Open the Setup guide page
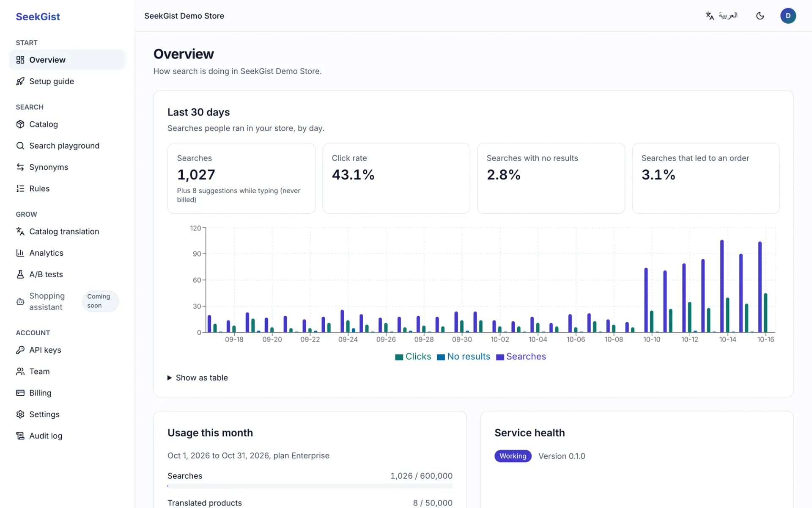This screenshot has height=508, width=812. click(67, 81)
